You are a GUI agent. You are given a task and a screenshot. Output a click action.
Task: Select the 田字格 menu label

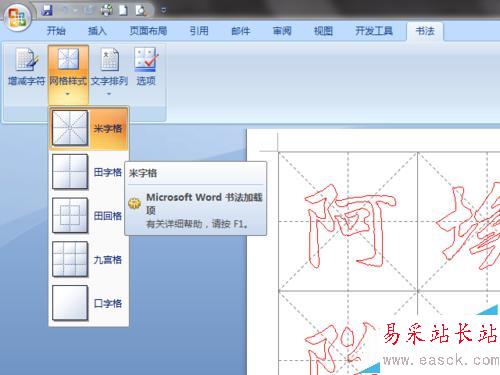[x=108, y=172]
